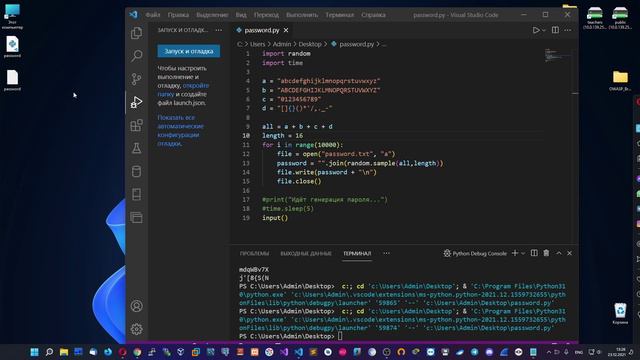Open the Терминал menu
This screenshot has width=640, height=360.
pyautogui.click(x=340, y=15)
